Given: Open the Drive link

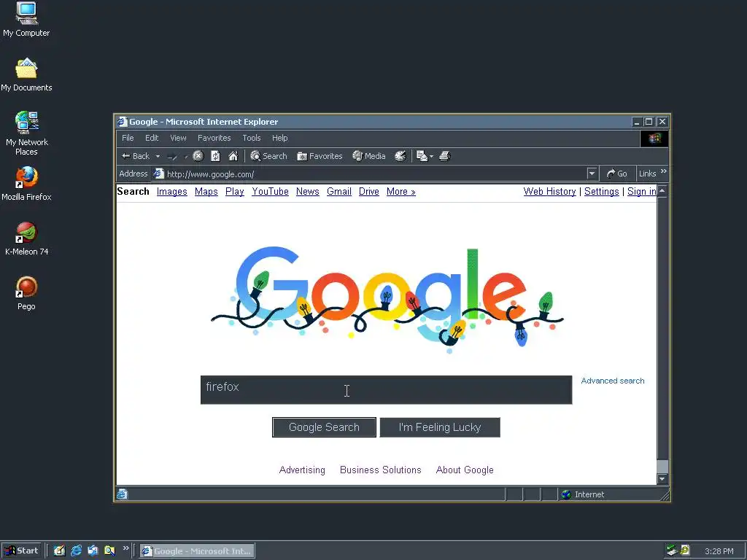Looking at the screenshot, I should tap(368, 192).
